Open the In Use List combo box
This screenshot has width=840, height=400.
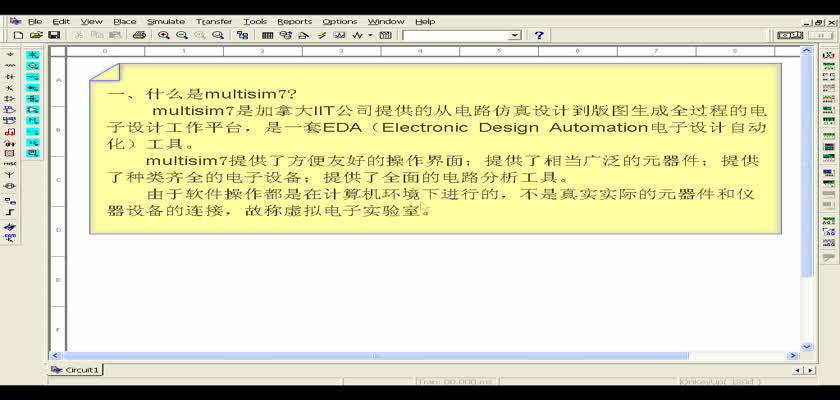tap(462, 35)
